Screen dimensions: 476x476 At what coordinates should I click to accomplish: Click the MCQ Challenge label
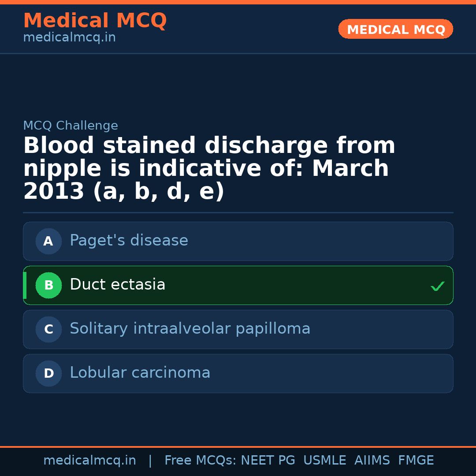(71, 126)
